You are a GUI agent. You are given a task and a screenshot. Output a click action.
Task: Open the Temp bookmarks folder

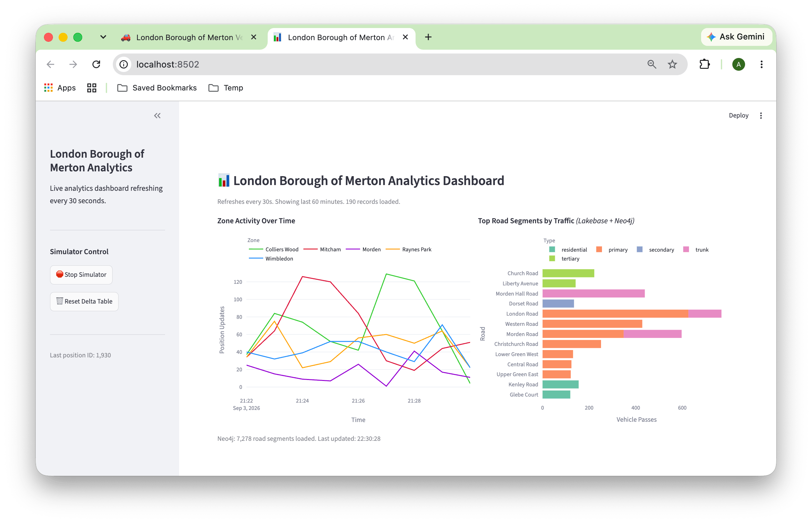tap(226, 88)
